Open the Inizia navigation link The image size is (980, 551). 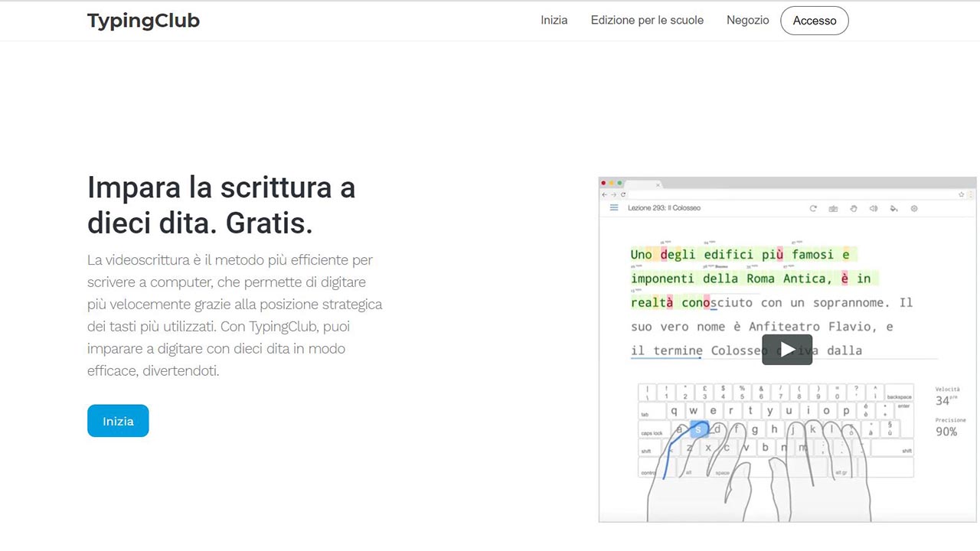click(x=554, y=21)
